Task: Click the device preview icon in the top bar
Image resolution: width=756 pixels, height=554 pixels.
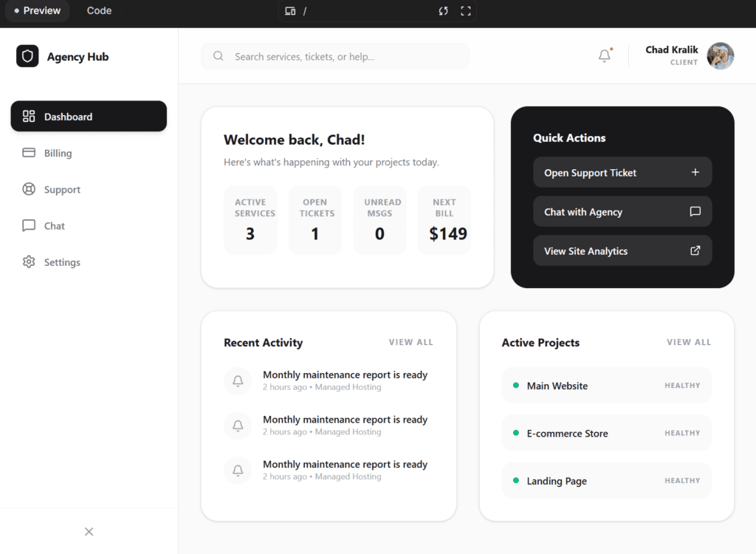Action: point(289,11)
